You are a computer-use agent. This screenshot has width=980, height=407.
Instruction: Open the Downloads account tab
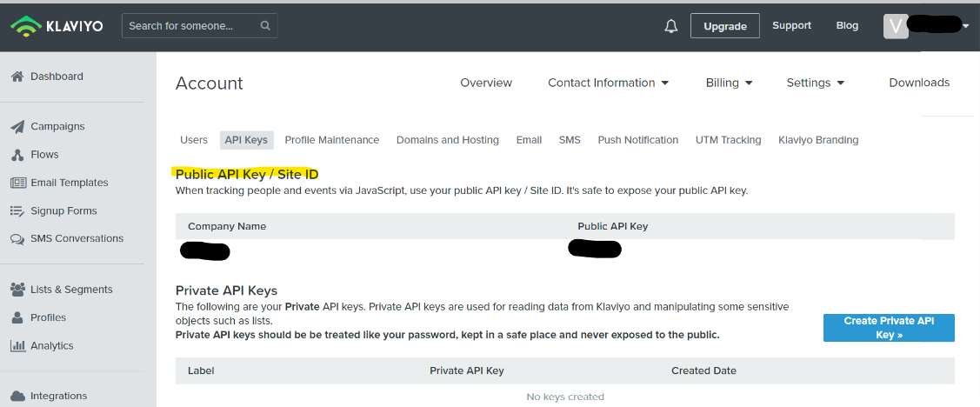[919, 83]
